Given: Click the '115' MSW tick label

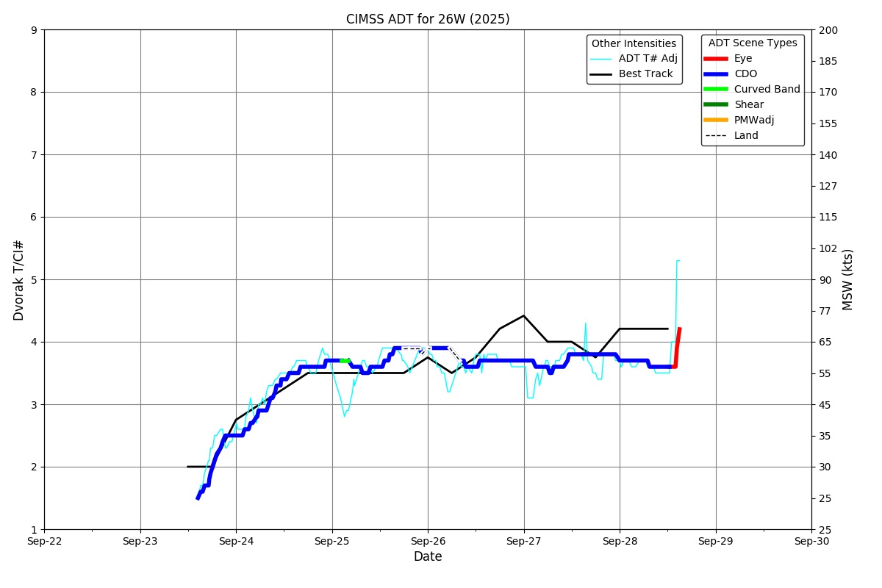Looking at the screenshot, I should click(x=828, y=218).
